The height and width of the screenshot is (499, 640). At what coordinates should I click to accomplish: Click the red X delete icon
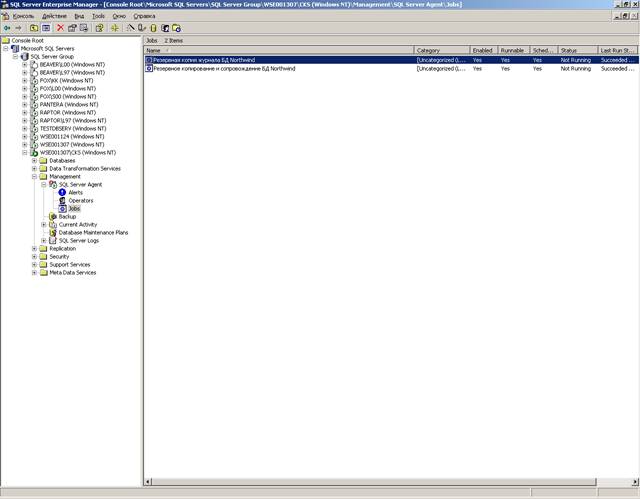[60, 28]
